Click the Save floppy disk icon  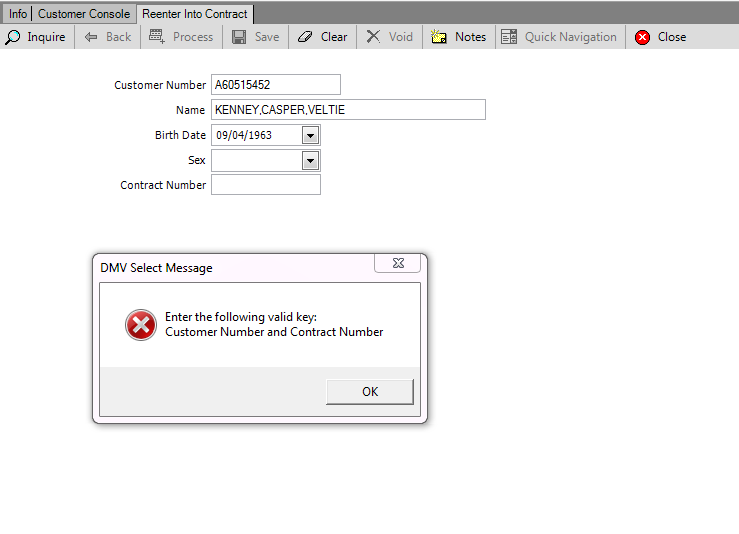click(x=239, y=37)
